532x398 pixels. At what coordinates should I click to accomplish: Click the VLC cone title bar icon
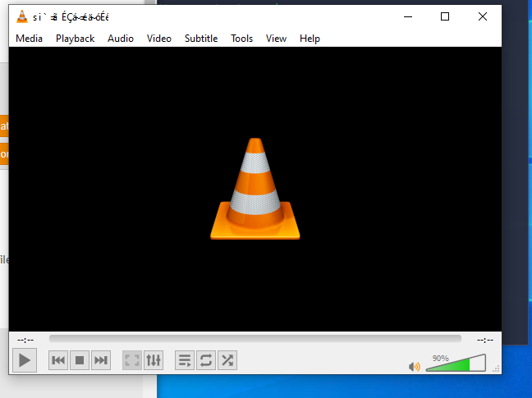22,16
